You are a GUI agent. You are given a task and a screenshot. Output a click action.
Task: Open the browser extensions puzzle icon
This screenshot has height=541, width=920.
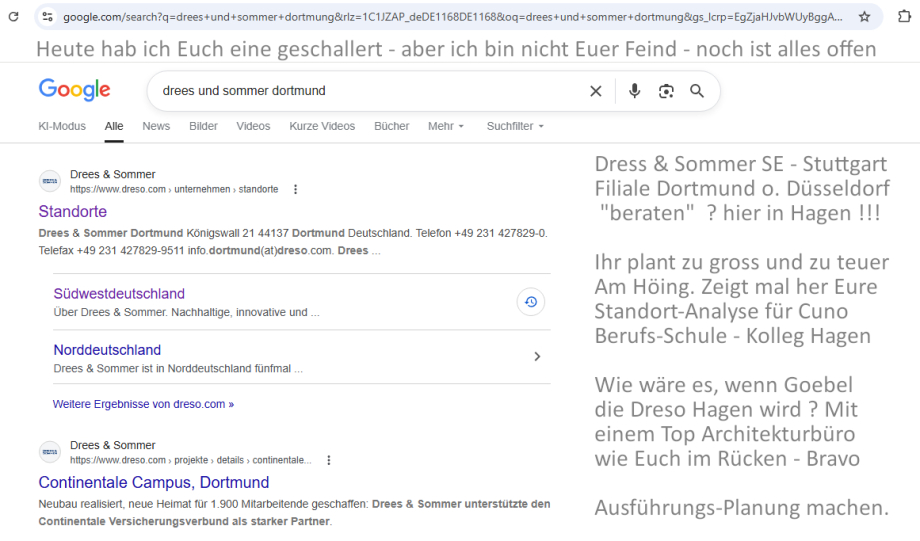pyautogui.click(x=904, y=16)
